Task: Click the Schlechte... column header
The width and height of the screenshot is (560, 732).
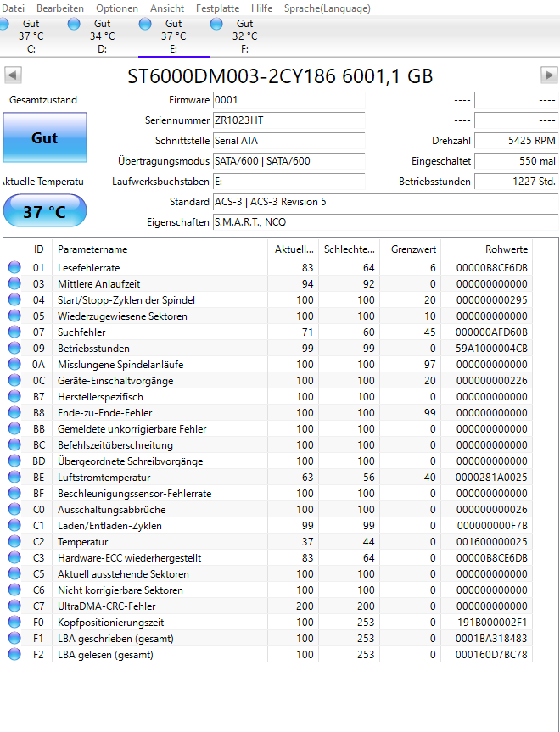Action: 350,249
